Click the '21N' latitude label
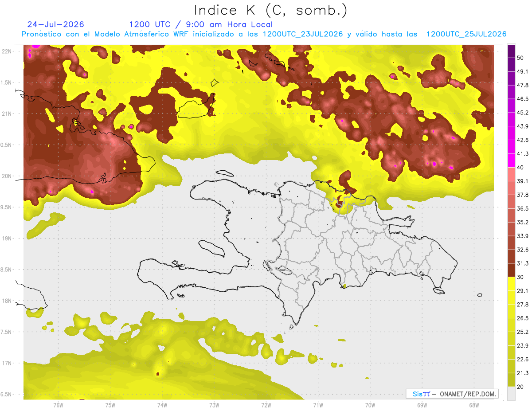This screenshot has height=411, width=532. pyautogui.click(x=8, y=114)
